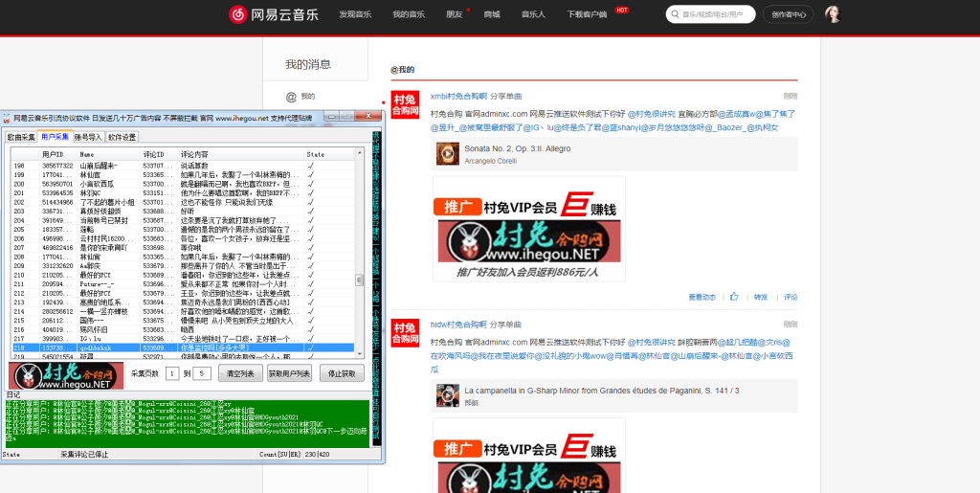980x493 pixels.
Task: Select row 207 是你的宋承甯吖
Action: tap(183, 248)
